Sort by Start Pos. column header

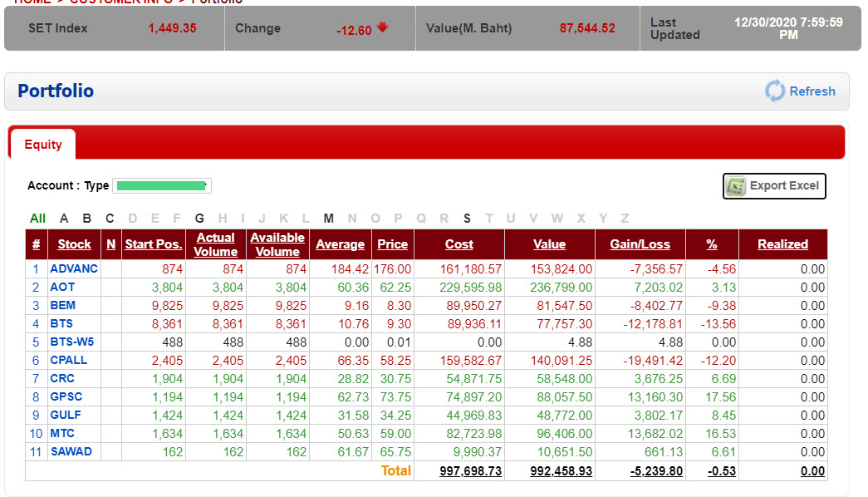154,244
